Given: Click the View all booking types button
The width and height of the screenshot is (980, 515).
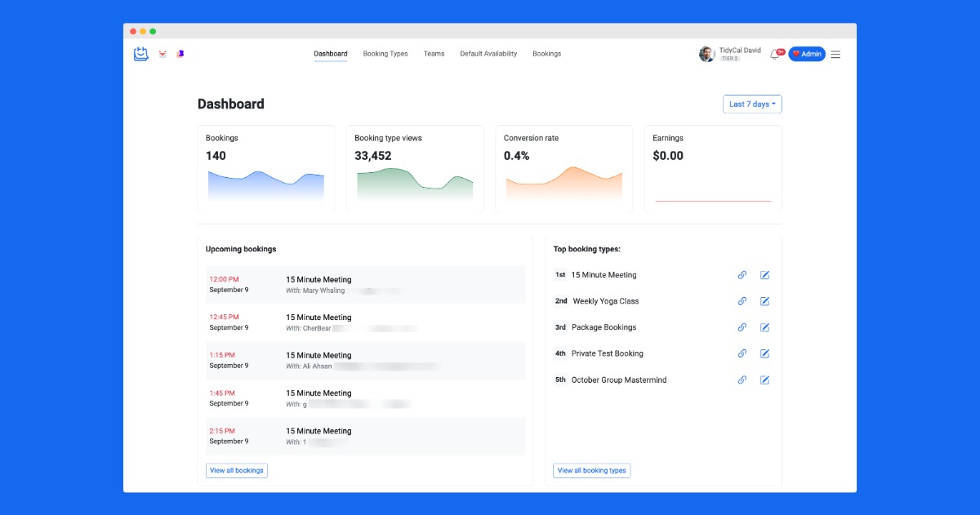Looking at the screenshot, I should [591, 470].
